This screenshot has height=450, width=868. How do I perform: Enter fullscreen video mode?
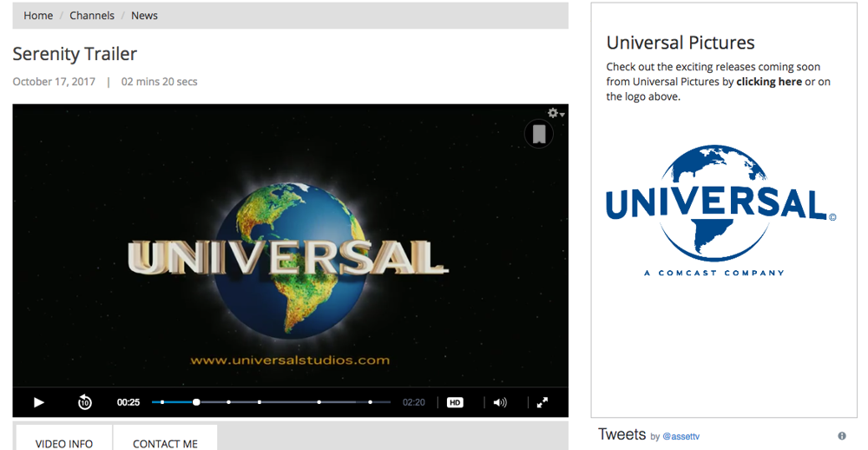[542, 402]
